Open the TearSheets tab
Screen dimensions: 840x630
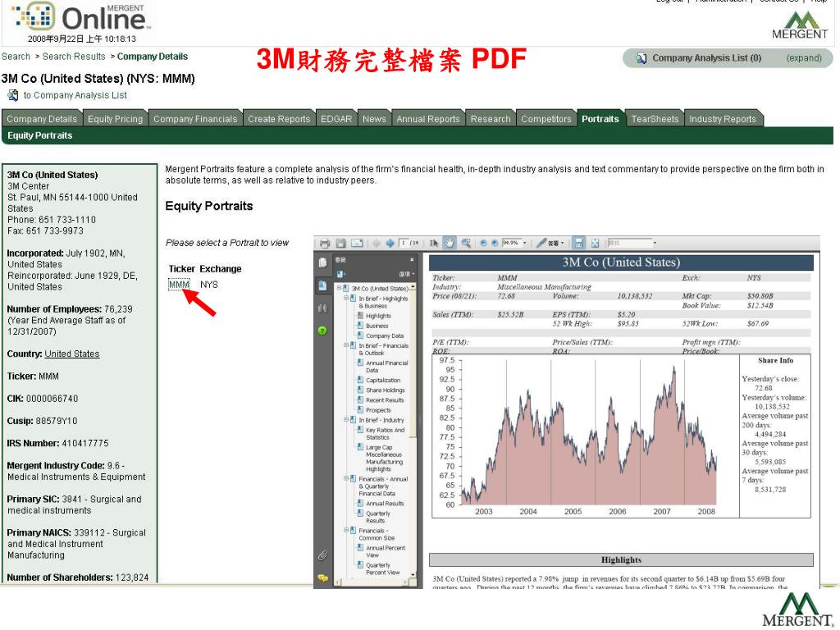point(655,119)
